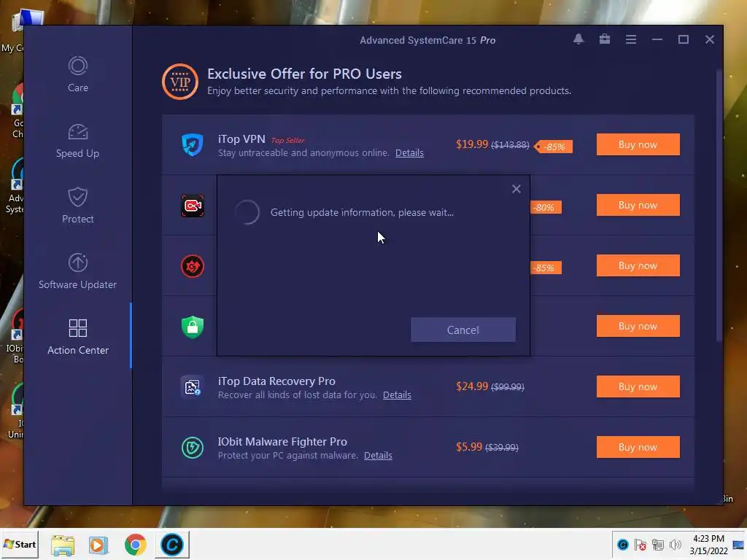Click iTop VPN product title
This screenshot has height=560, width=747.
click(241, 139)
